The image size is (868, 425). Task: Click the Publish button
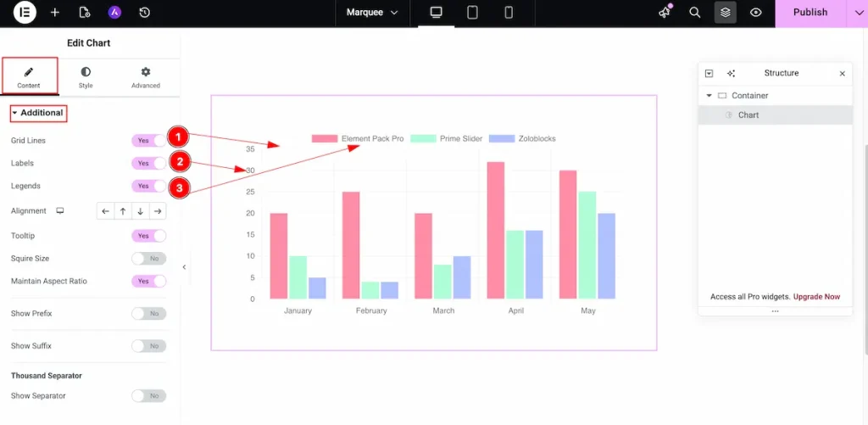coord(810,13)
